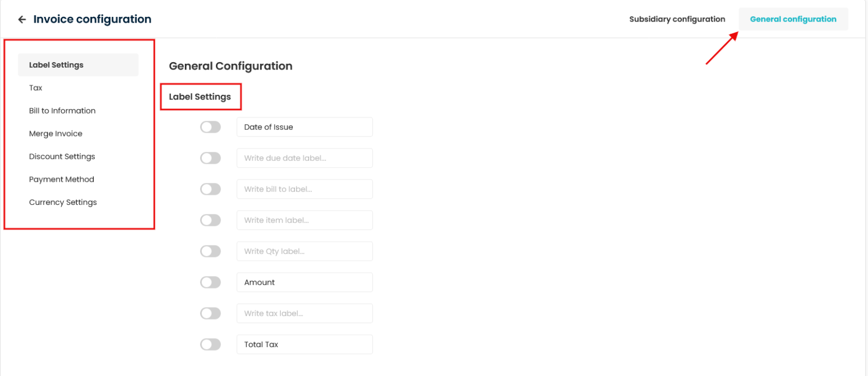Open the Subsidiary configuration tab
The width and height of the screenshot is (868, 376).
[x=677, y=19]
